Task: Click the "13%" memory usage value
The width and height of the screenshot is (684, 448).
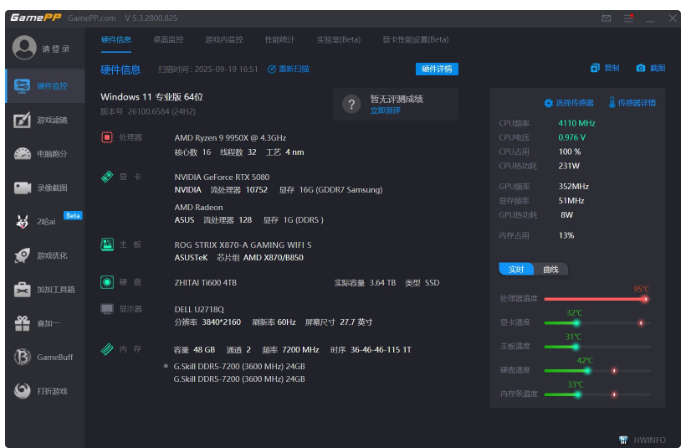Action: (x=566, y=236)
